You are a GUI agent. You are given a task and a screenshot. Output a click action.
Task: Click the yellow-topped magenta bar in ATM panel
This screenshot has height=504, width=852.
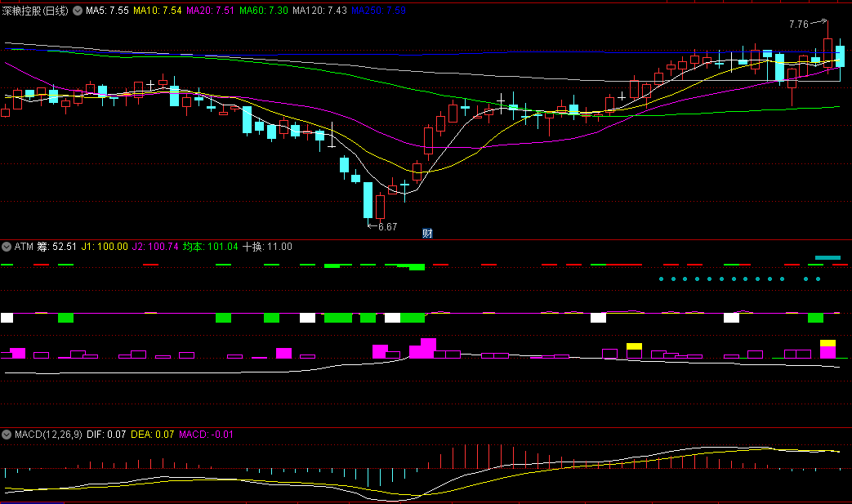pos(827,350)
